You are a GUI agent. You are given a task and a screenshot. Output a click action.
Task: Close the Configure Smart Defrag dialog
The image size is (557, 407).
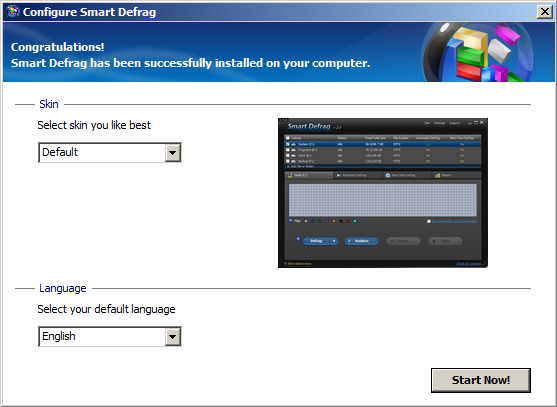[x=545, y=12]
